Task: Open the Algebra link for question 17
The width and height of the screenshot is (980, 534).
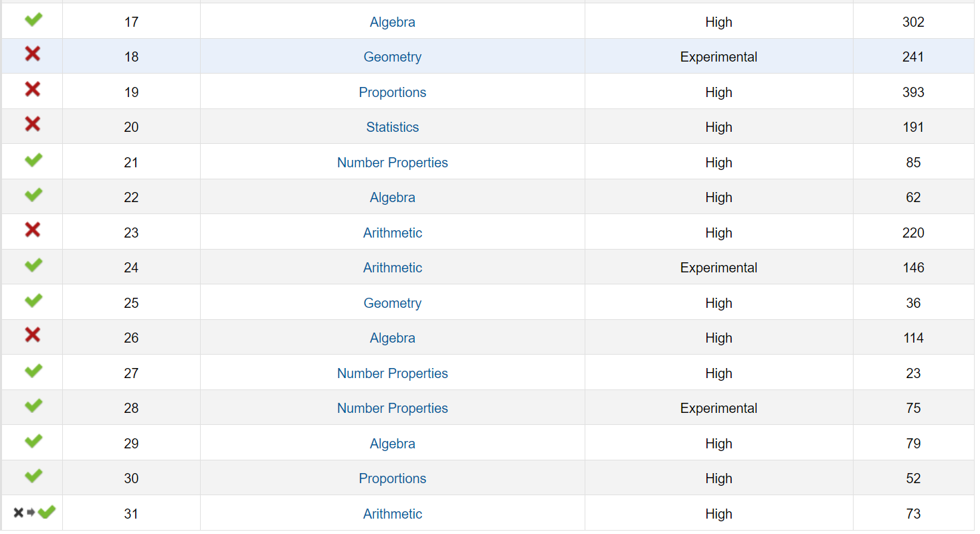Action: 392,22
